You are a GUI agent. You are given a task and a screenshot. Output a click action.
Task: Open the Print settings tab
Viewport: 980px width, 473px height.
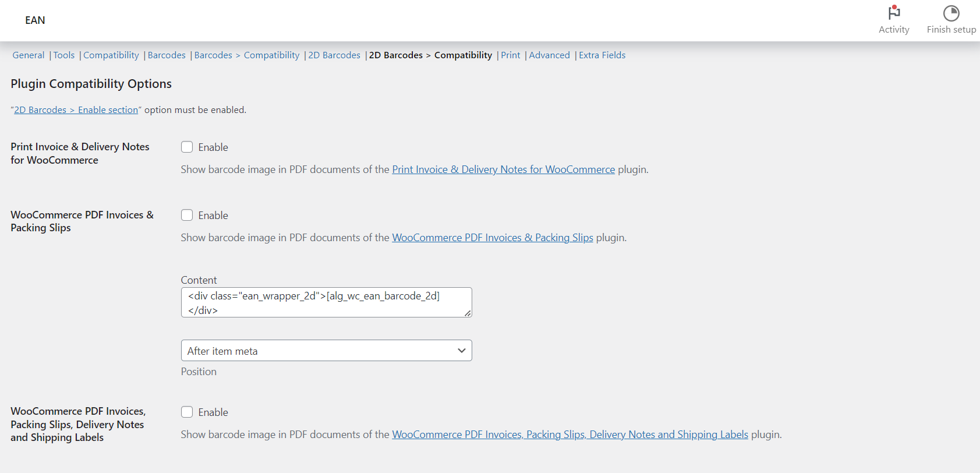tap(510, 55)
